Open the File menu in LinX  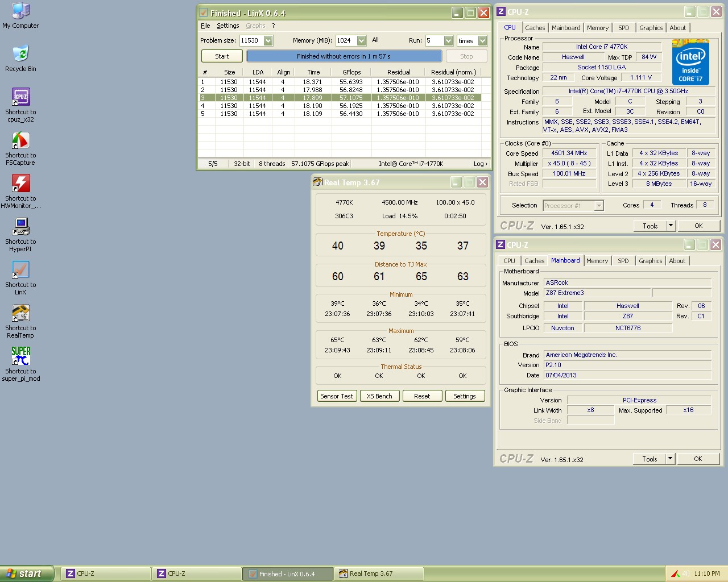point(205,26)
